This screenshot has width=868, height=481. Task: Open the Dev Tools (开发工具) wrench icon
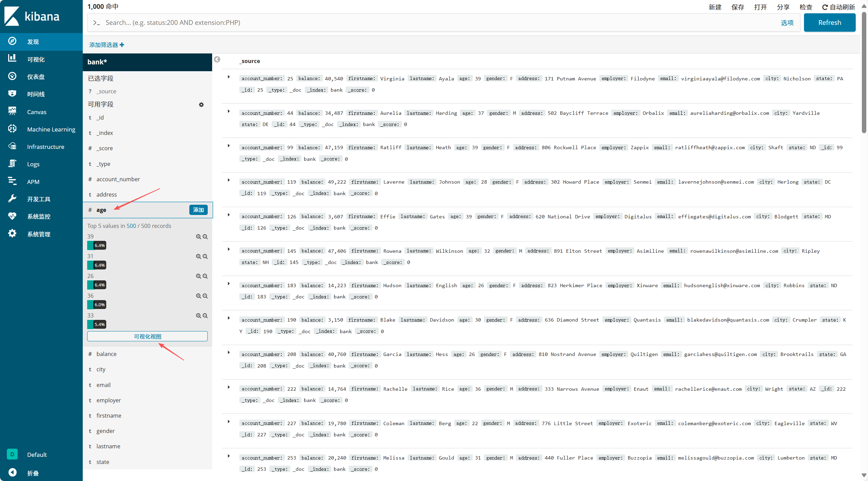coord(12,198)
